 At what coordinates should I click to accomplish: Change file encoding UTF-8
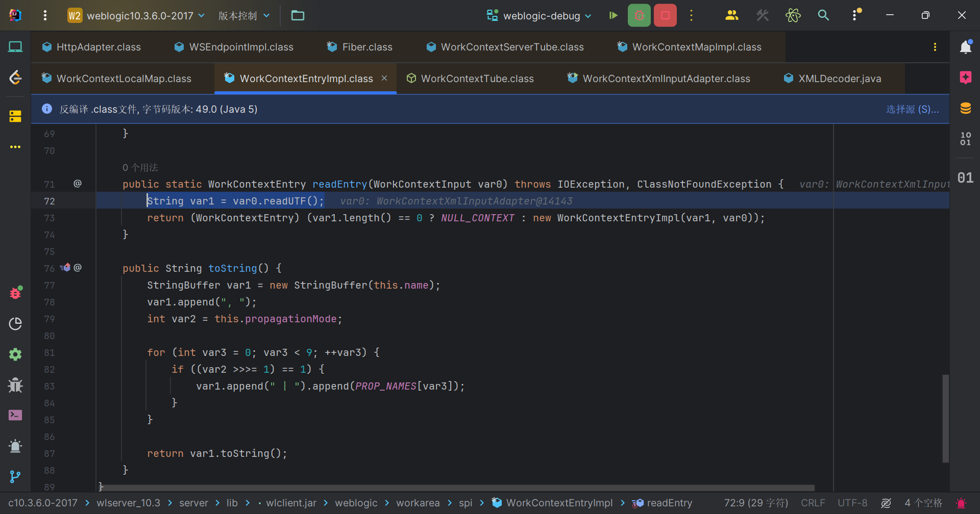coord(852,503)
